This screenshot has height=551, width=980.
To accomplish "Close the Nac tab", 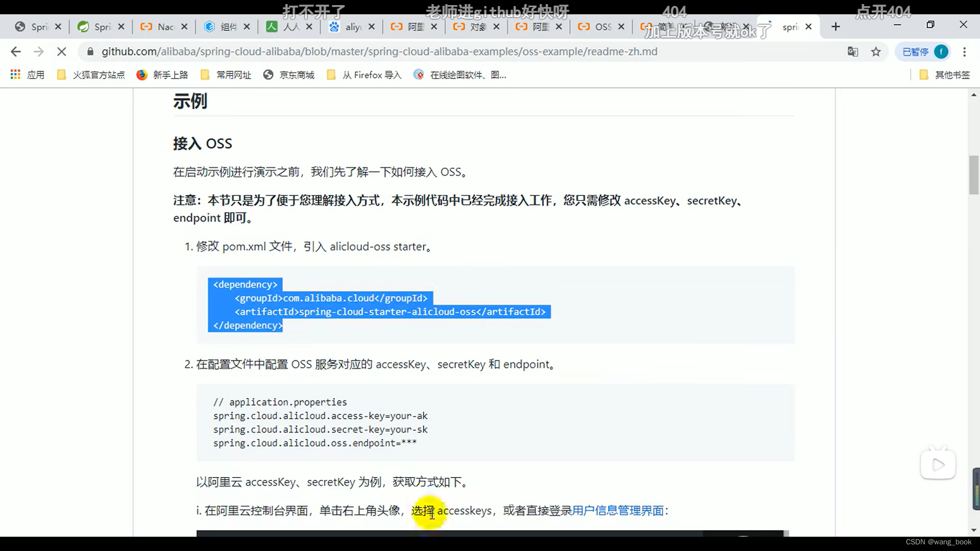I will [184, 27].
